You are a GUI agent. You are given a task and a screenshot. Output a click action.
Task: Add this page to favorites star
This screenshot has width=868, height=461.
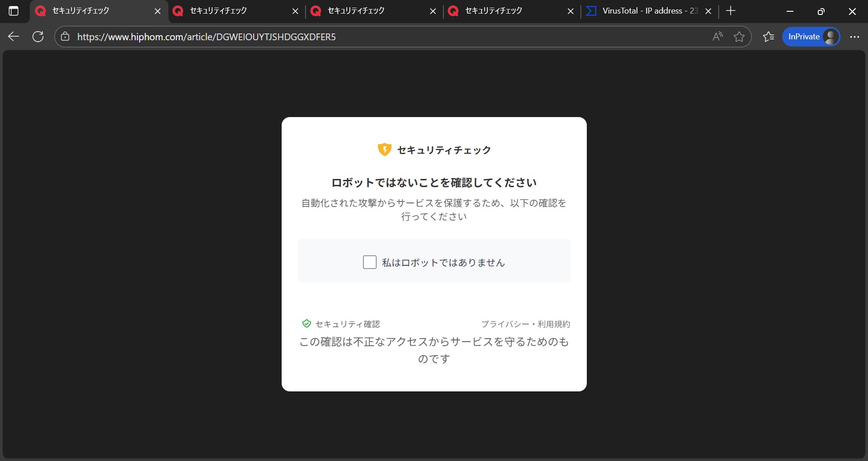739,37
